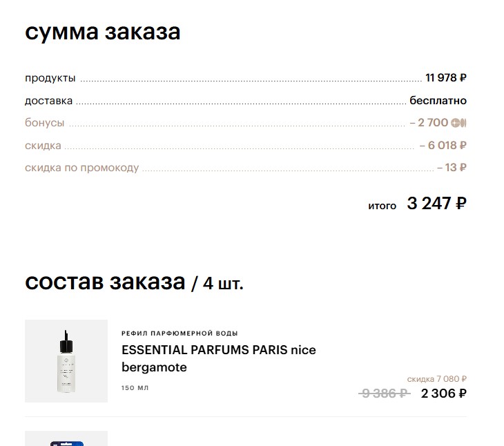This screenshot has height=446, width=504.
Task: Click the discount amount – 6 018 ₽
Action: coord(443,146)
